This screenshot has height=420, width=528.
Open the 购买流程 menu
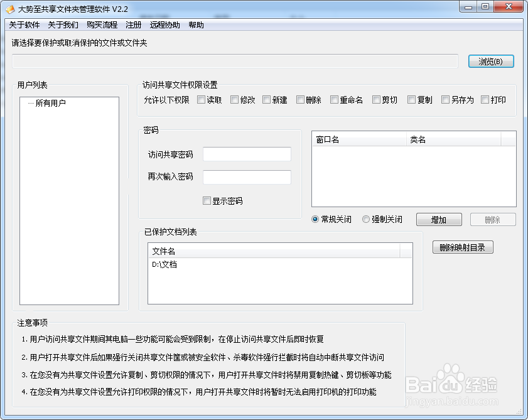[102, 25]
